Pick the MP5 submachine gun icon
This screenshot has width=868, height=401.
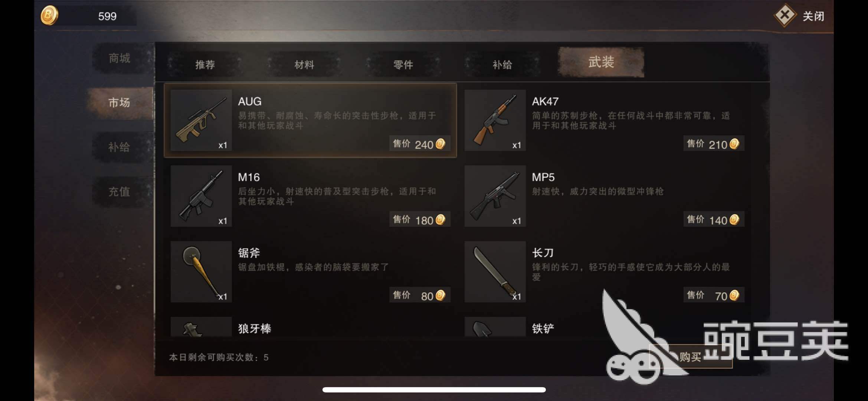495,196
